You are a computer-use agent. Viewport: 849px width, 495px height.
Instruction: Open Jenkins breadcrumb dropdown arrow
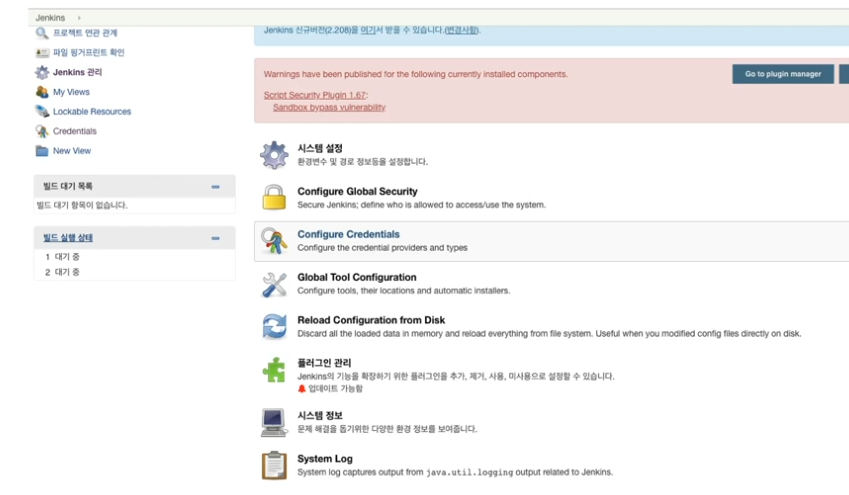pyautogui.click(x=79, y=18)
